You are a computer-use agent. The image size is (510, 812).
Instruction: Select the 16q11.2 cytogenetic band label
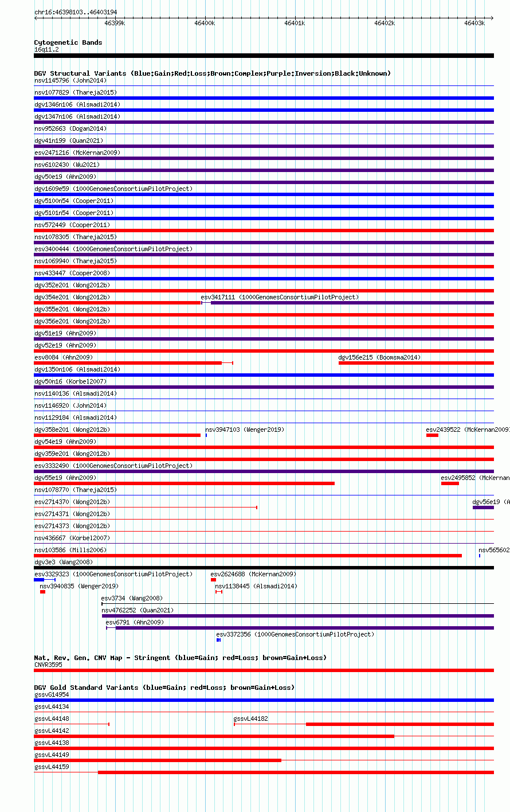point(46,49)
